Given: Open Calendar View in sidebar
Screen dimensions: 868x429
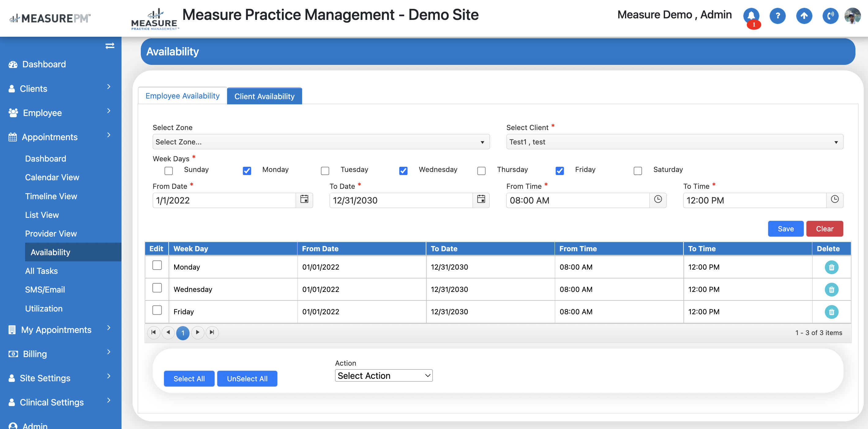Looking at the screenshot, I should click(52, 177).
